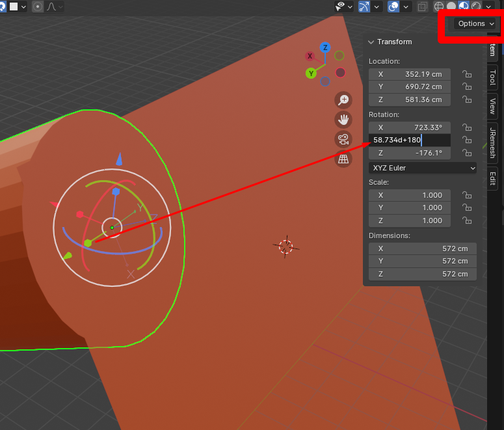
Task: Click the Dimensions Y field
Action: pyautogui.click(x=423, y=261)
